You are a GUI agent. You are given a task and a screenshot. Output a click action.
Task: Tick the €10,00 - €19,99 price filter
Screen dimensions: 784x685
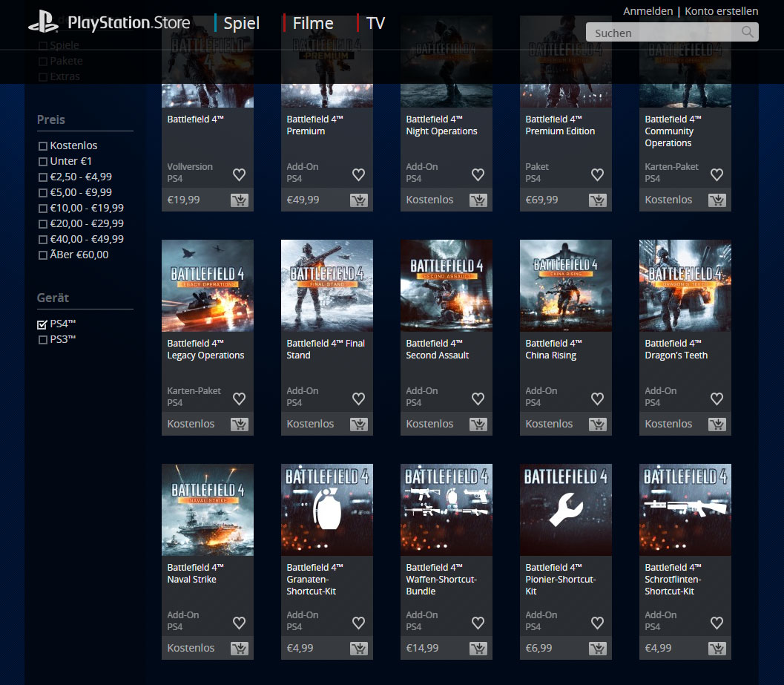tap(43, 209)
